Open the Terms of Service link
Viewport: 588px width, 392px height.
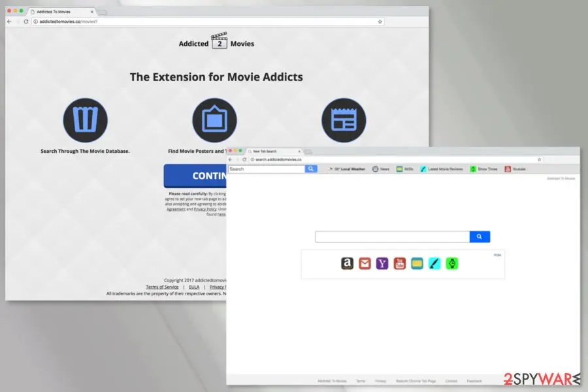162,287
